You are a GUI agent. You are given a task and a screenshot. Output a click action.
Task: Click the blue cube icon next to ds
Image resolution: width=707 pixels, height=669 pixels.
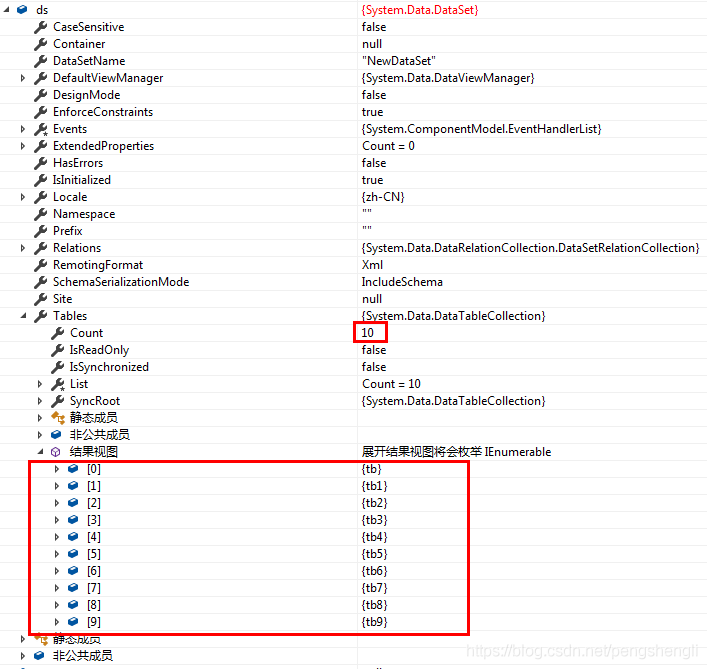click(22, 9)
